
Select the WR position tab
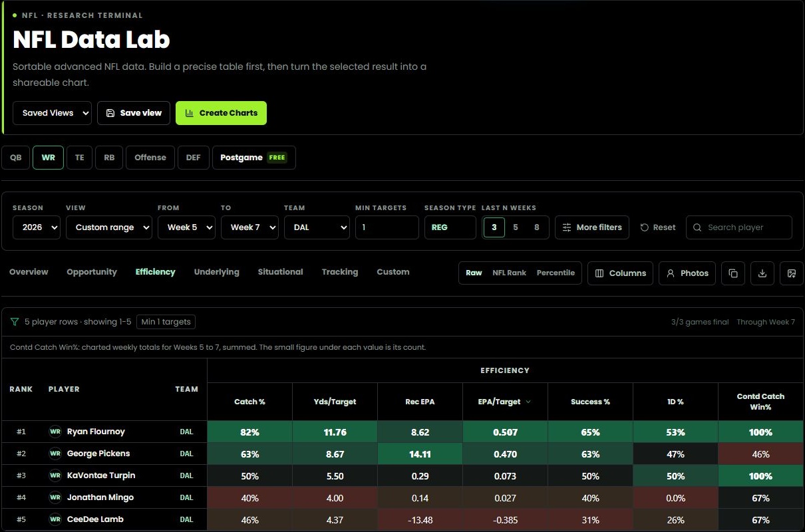pyautogui.click(x=48, y=158)
